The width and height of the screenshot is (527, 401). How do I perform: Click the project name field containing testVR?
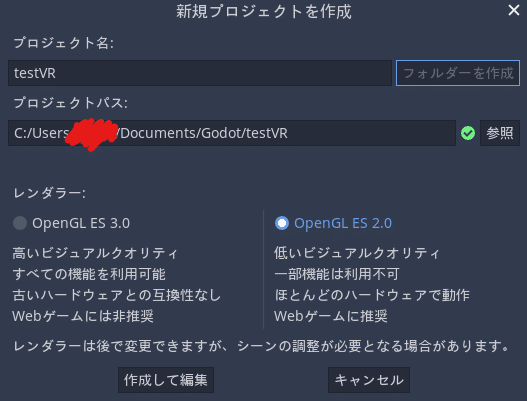(200, 73)
